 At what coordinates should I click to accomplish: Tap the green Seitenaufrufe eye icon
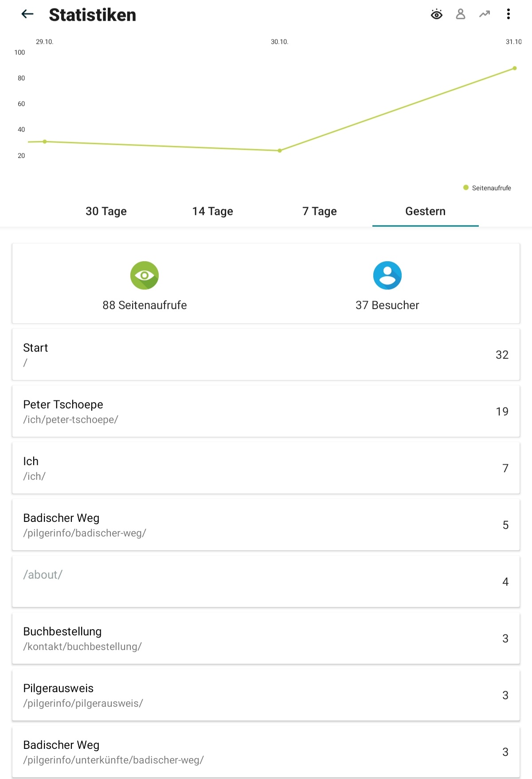click(x=145, y=275)
